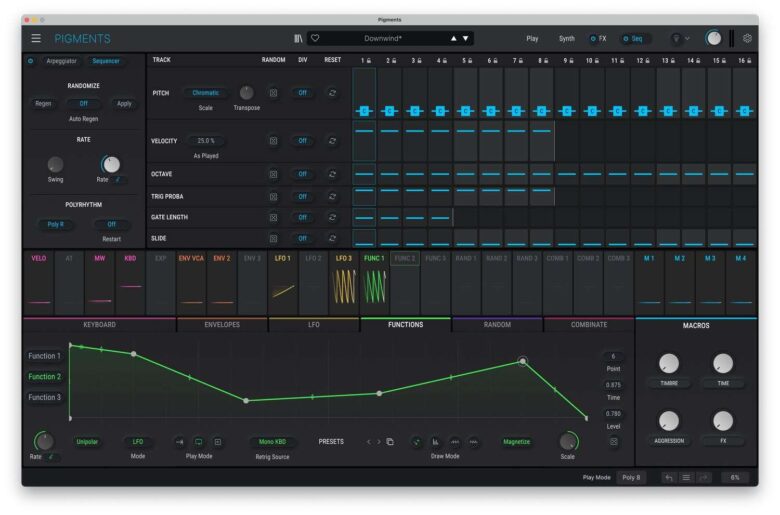Open the Mono KBD retrig source dropdown

click(x=272, y=441)
